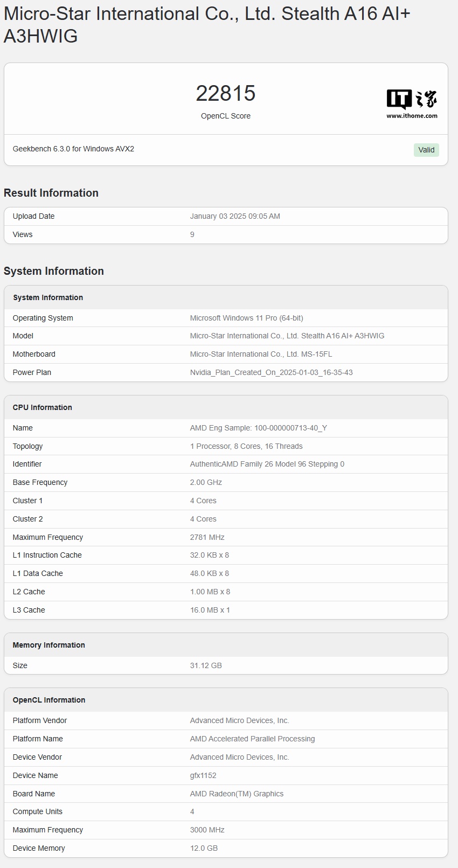The image size is (458, 868).
Task: Click the Topology row value
Action: coord(246,446)
